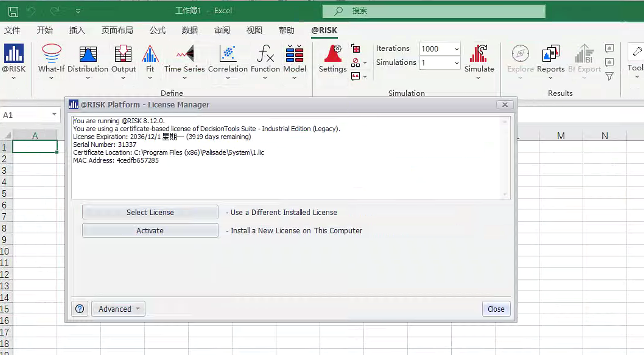Close License Manager with the X button
644x355 pixels.
[x=505, y=105]
